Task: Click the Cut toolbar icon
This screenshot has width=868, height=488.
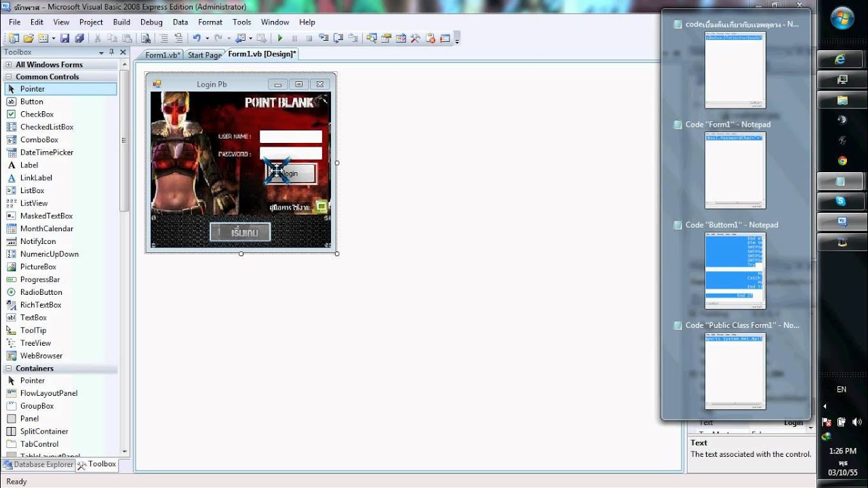Action: 97,39
